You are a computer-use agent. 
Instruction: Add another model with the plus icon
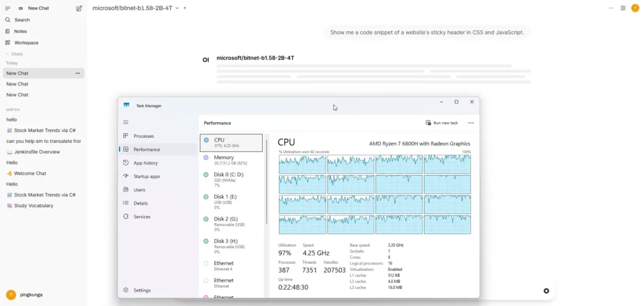pos(185,8)
